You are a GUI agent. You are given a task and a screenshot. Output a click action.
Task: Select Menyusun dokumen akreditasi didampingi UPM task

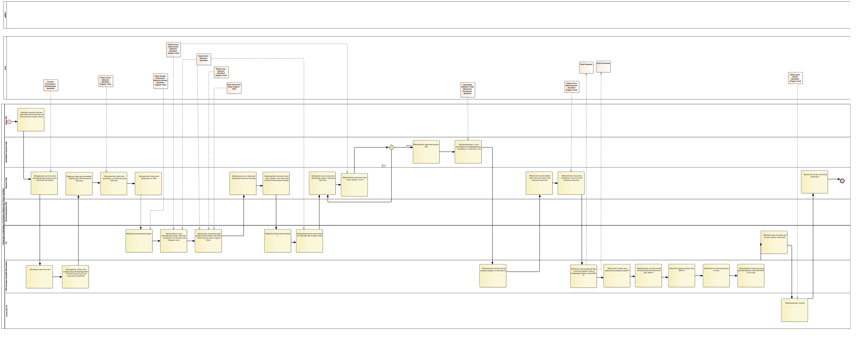click(x=79, y=184)
